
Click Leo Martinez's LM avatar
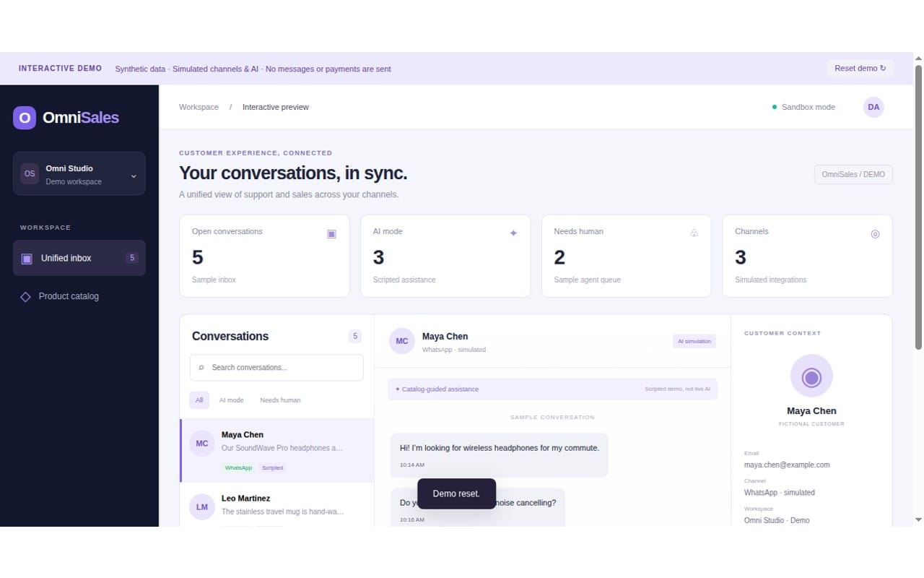coord(202,507)
